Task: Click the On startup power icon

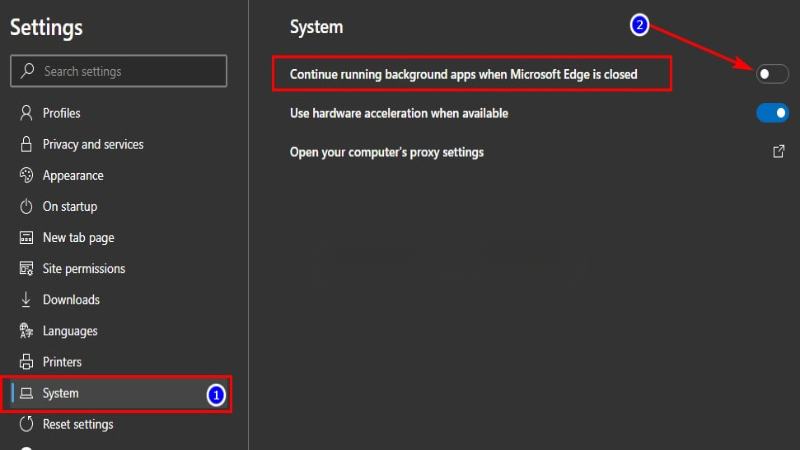Action: 26,206
